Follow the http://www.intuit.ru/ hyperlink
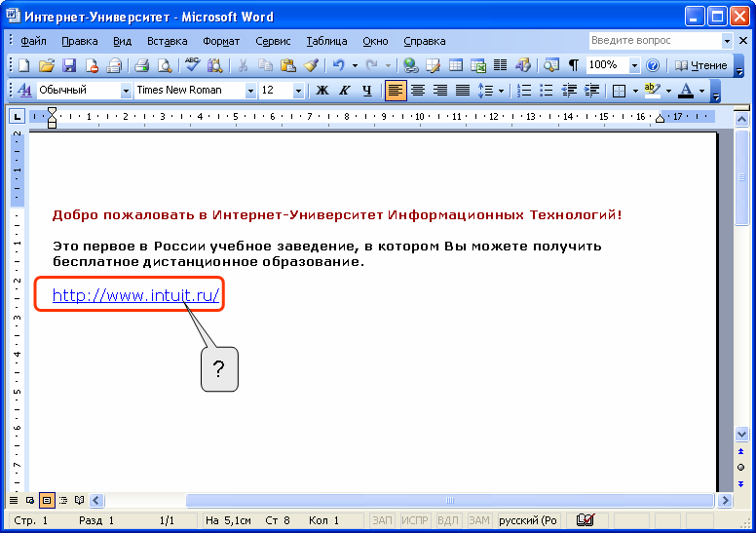This screenshot has height=533, width=756. [136, 294]
